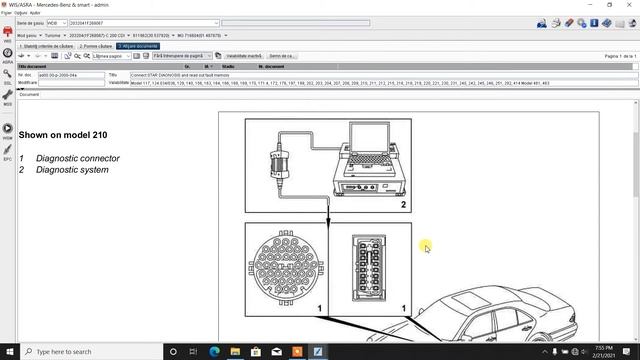Viewport: 640px width, 360px height.
Task: Click the document vertical scrollbar thumb
Action: [x=636, y=163]
